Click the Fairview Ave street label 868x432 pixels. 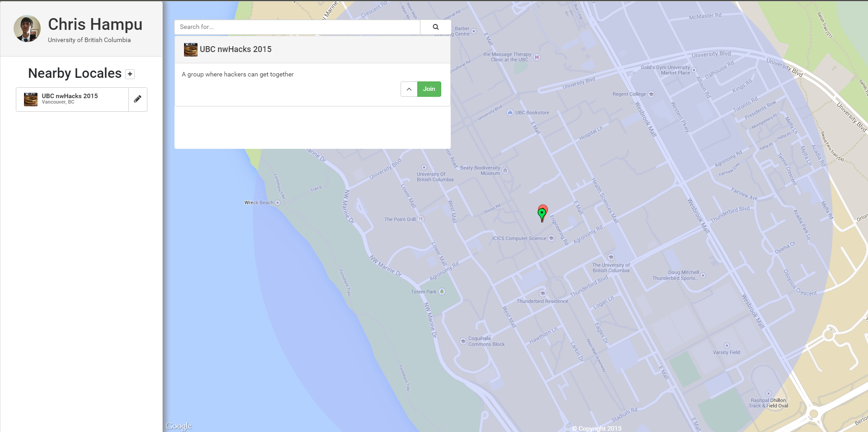(744, 194)
